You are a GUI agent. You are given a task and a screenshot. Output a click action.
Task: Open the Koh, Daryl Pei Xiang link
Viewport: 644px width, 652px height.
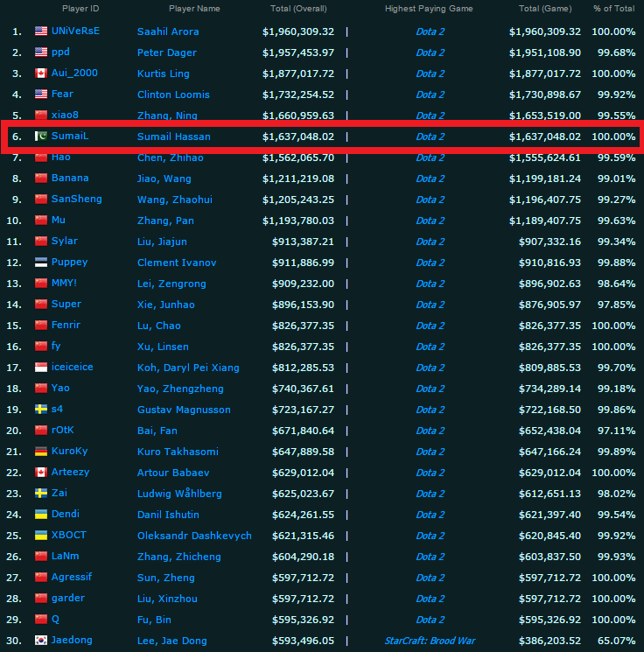click(188, 368)
